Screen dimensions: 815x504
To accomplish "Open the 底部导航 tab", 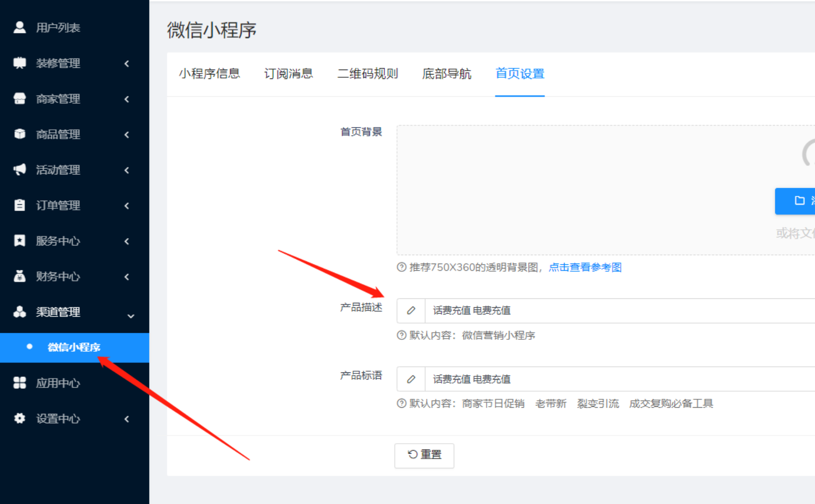I will click(x=447, y=74).
